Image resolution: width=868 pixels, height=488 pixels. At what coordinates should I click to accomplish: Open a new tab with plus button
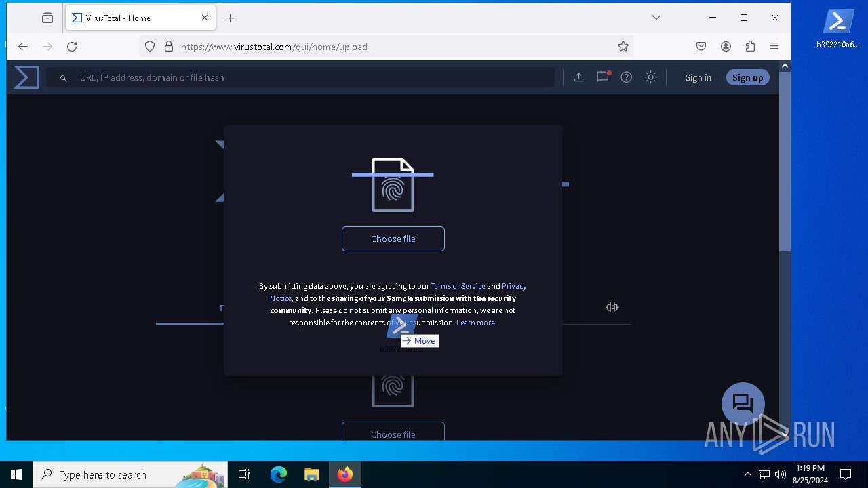tap(231, 18)
